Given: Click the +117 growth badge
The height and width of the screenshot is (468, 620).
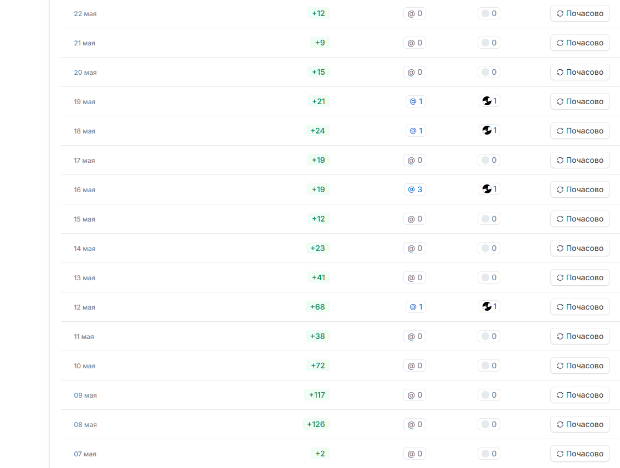Looking at the screenshot, I should 317,394.
